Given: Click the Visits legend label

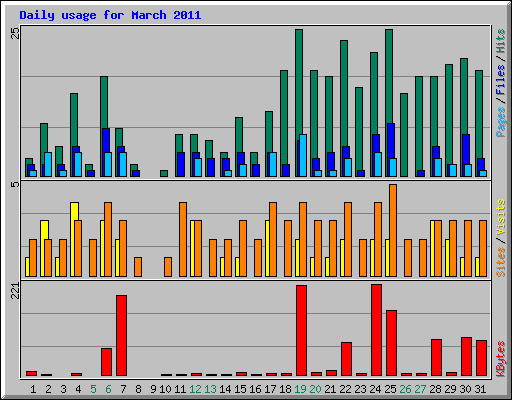Looking at the screenshot, I should coord(500,218).
